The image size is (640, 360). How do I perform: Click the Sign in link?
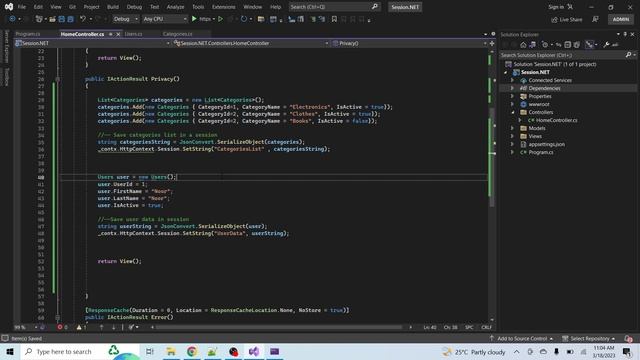pyautogui.click(x=555, y=7)
